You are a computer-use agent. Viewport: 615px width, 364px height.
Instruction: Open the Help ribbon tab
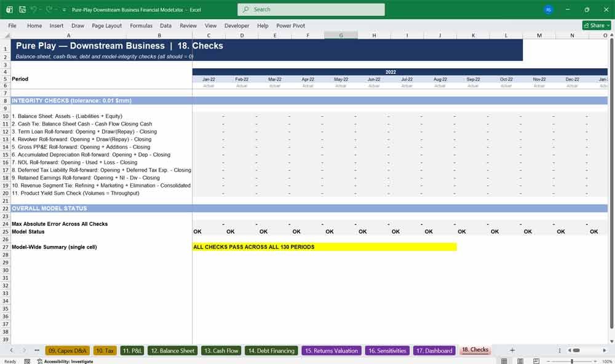[263, 25]
